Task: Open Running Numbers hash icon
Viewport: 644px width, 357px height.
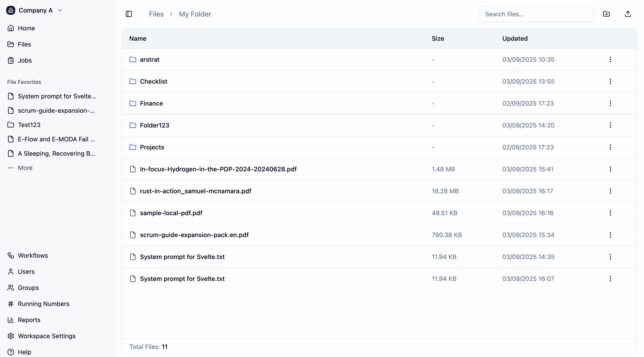Action: 11,304
